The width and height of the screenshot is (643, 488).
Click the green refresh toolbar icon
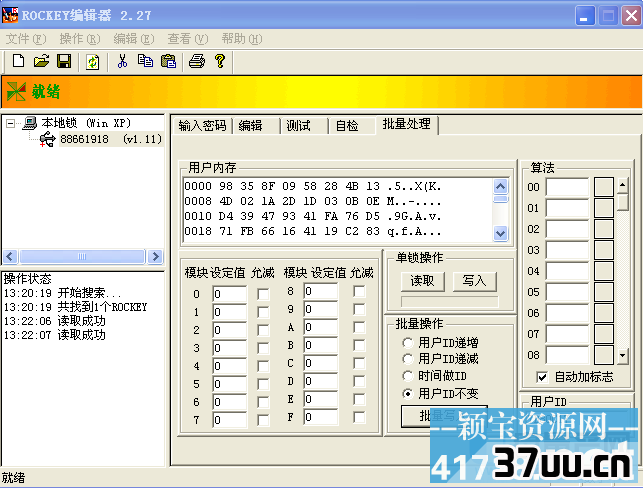93,62
